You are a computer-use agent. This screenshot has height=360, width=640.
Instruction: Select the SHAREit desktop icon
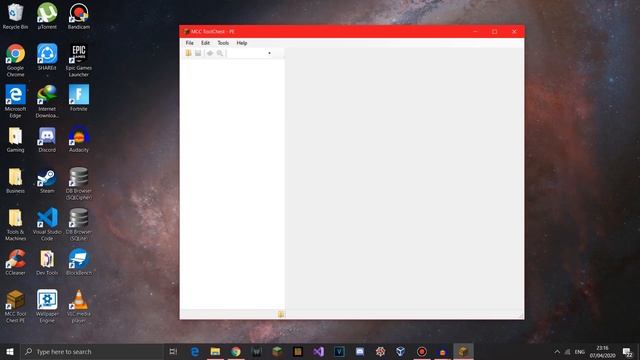coord(47,57)
